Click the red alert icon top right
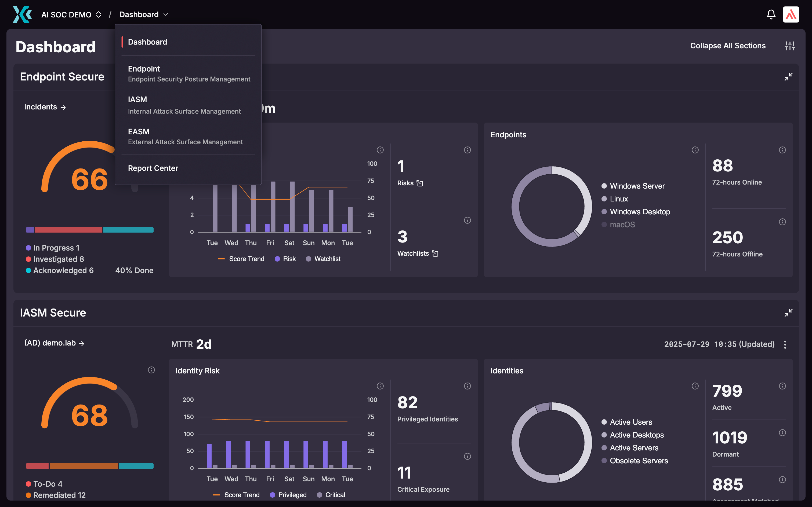The image size is (812, 507). coord(791,14)
